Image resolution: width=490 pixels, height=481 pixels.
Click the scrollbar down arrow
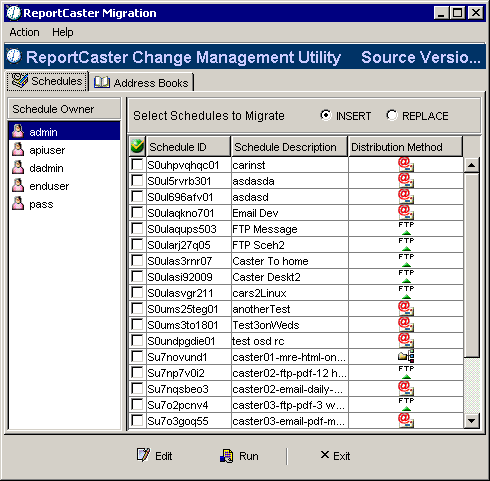pos(471,421)
